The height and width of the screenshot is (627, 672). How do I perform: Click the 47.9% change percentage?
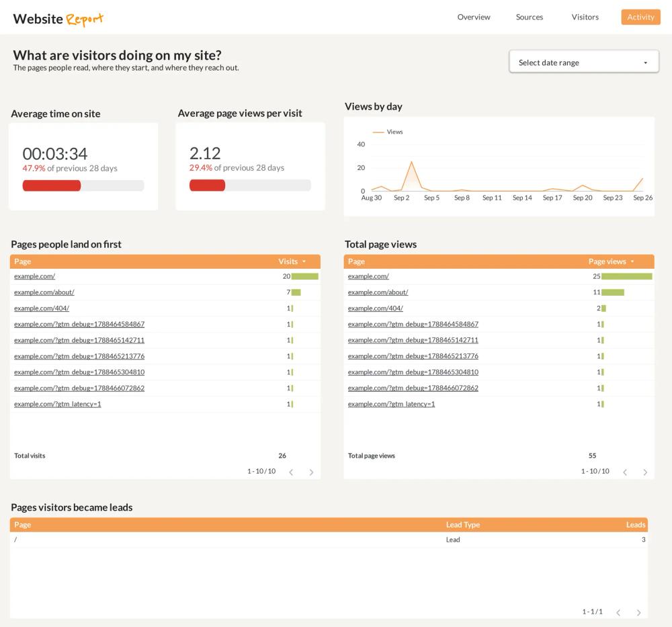pyautogui.click(x=34, y=169)
